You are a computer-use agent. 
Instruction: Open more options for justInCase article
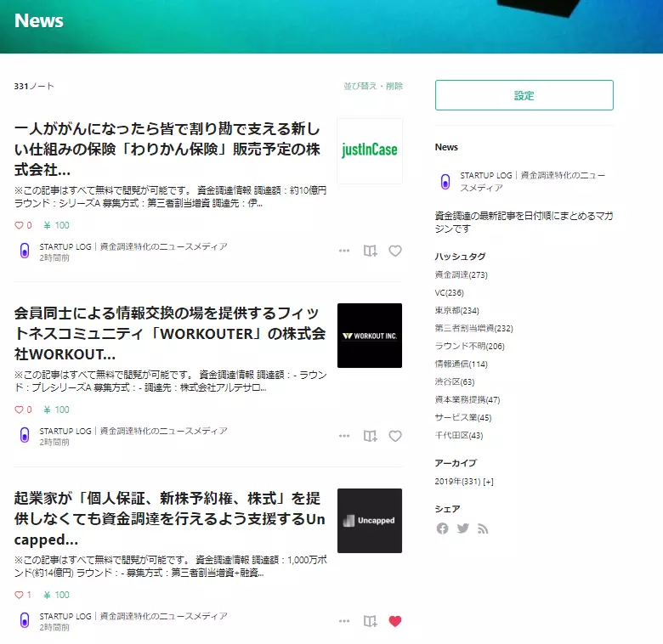344,251
